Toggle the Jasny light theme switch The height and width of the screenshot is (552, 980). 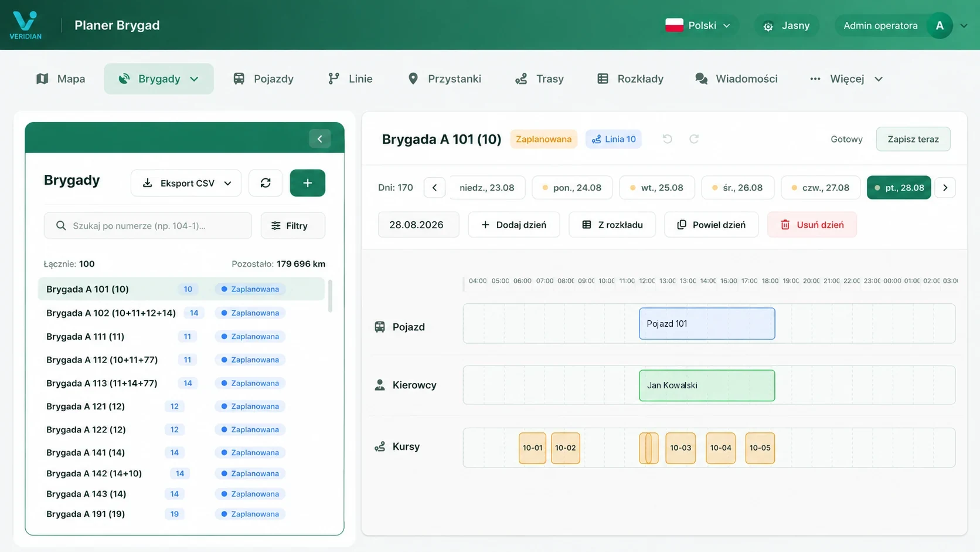[786, 25]
